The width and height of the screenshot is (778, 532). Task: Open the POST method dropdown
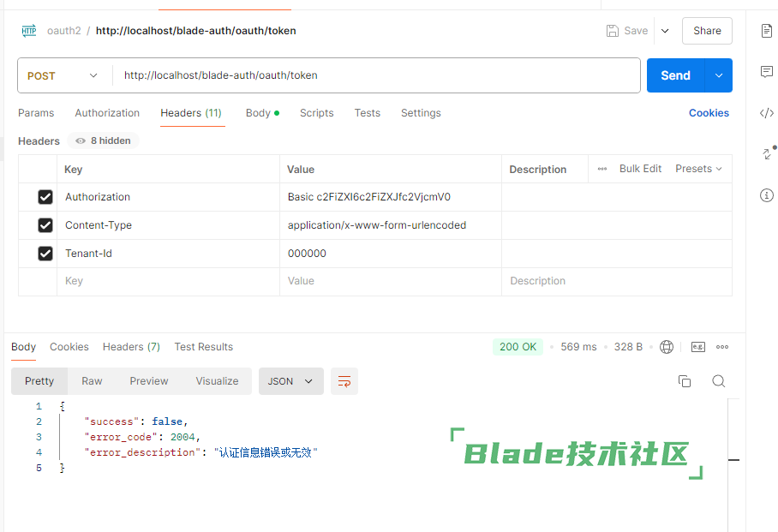click(63, 75)
